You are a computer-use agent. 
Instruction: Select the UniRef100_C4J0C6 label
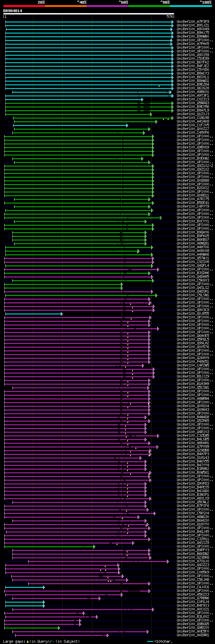tap(193, 587)
